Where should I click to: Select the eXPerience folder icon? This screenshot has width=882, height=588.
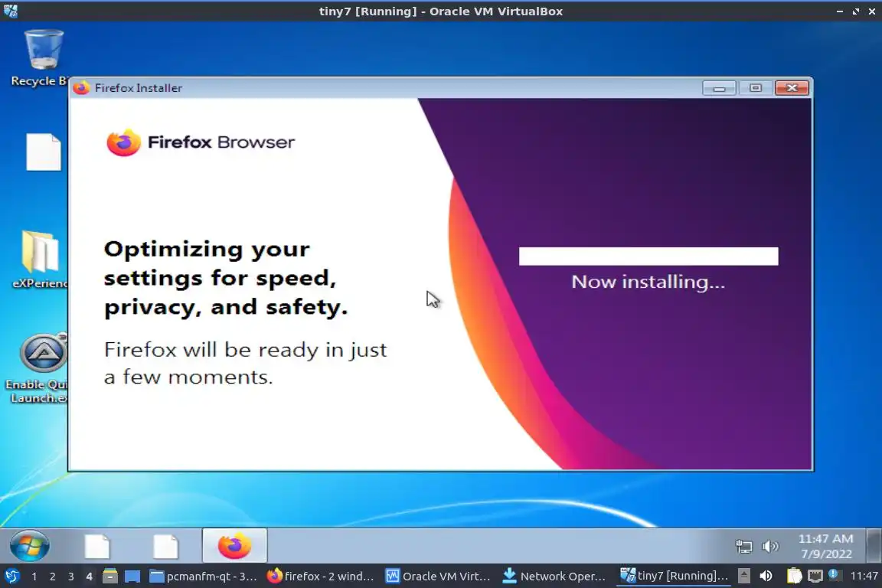tap(41, 259)
